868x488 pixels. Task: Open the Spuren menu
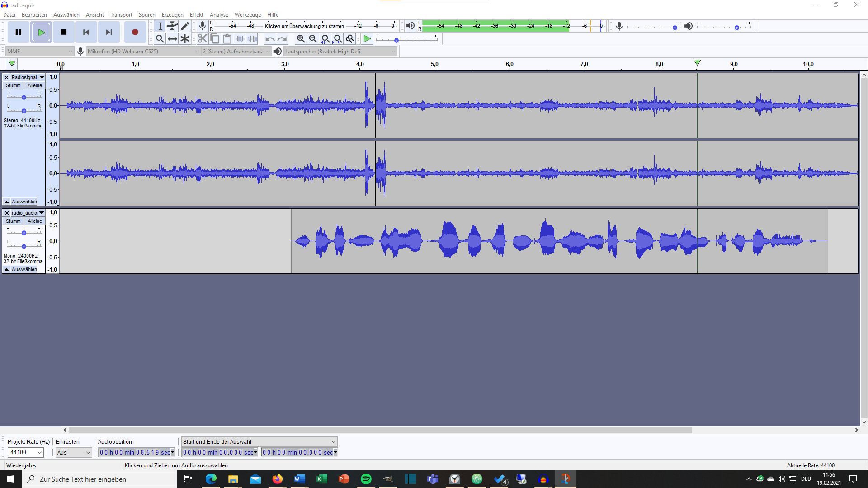pos(147,15)
